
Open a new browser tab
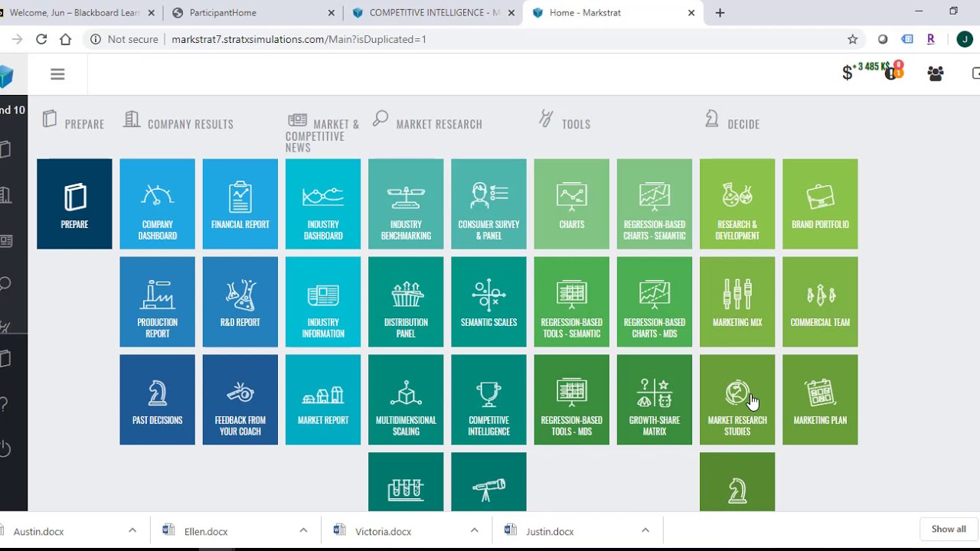tap(720, 13)
